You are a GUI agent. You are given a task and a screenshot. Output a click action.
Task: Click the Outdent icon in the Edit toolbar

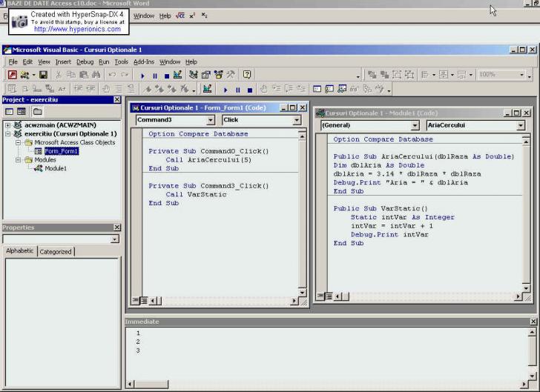click(90, 89)
